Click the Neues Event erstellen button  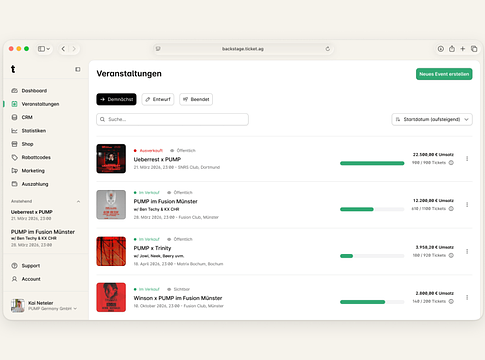444,74
